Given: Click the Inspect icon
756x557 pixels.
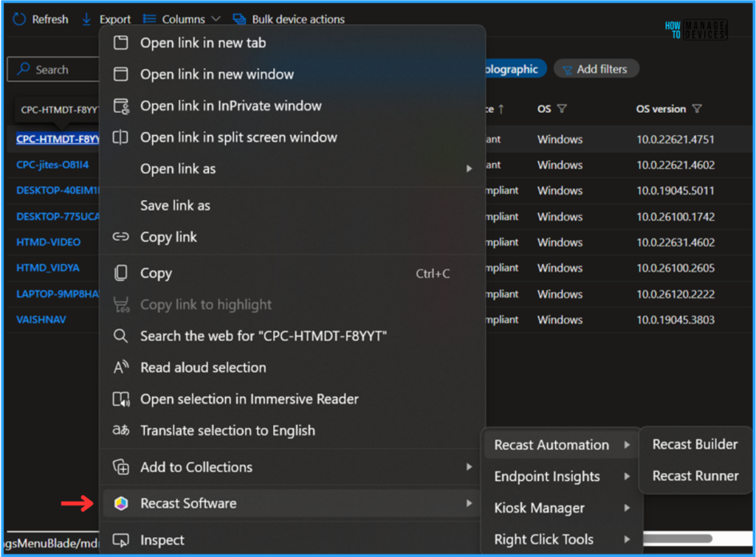Looking at the screenshot, I should [120, 540].
